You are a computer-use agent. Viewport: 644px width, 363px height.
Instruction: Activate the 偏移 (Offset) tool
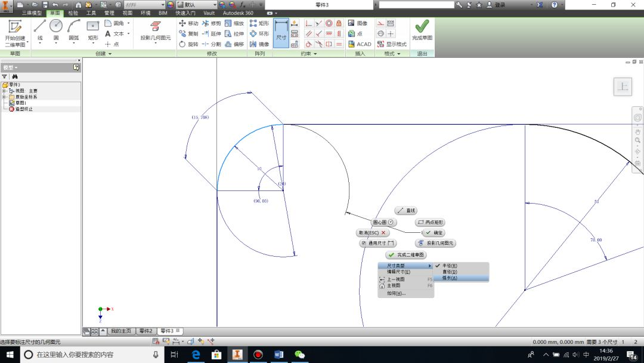click(x=234, y=44)
